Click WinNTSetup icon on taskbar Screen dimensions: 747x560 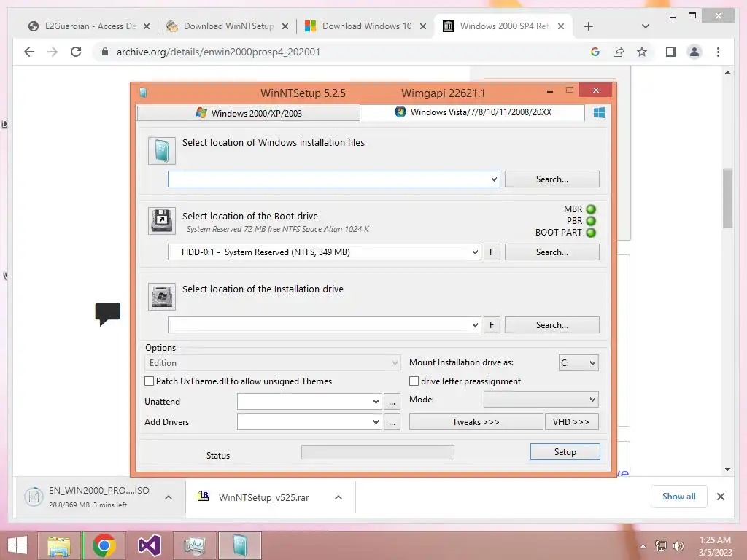coord(240,545)
